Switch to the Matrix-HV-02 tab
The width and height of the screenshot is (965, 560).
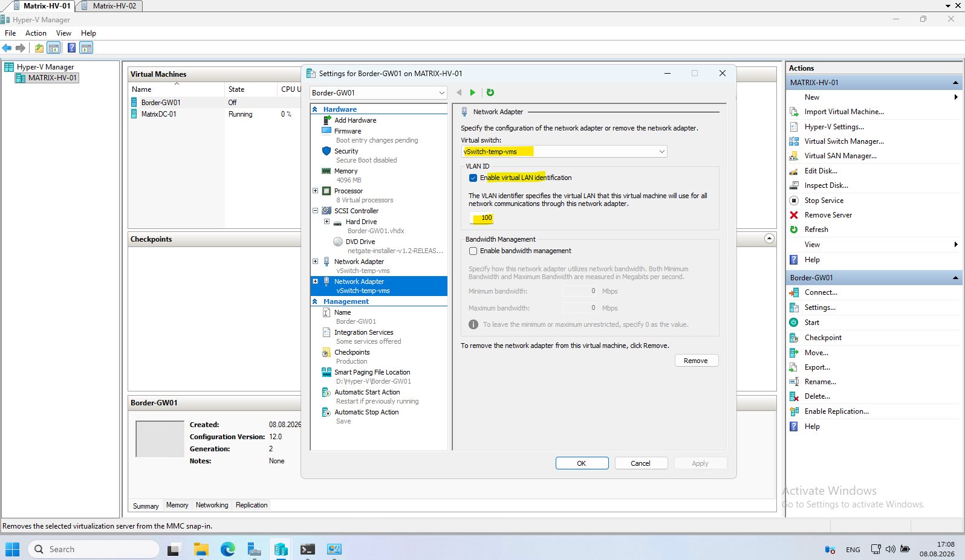click(x=109, y=6)
